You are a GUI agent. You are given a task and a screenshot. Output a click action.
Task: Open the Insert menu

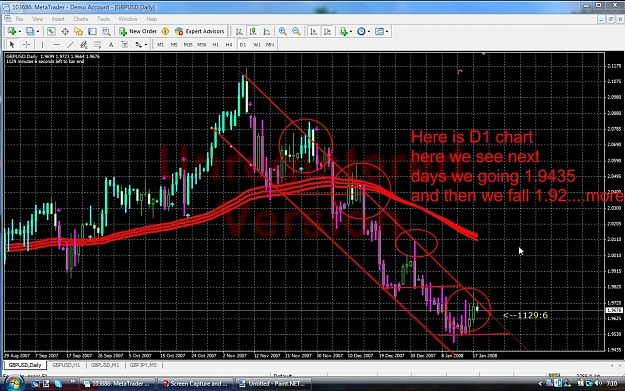tap(58, 19)
